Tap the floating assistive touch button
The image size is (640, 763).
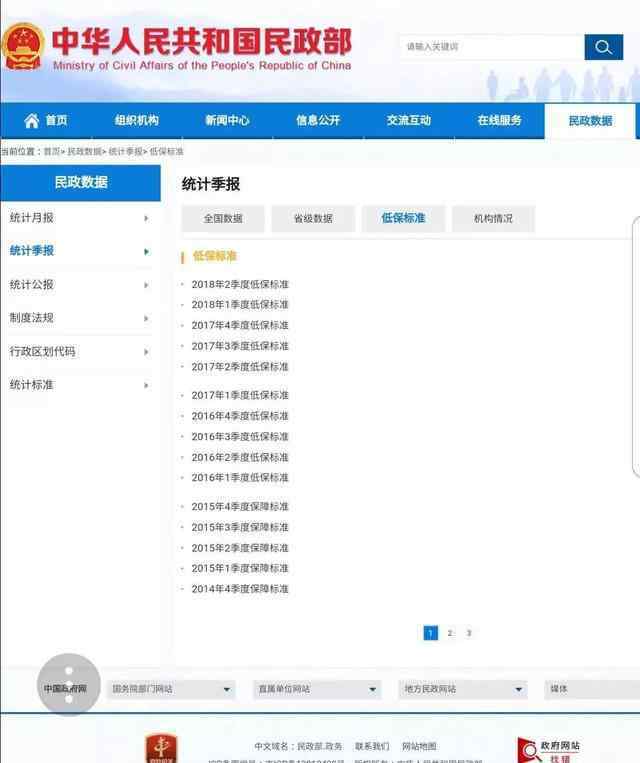69,685
